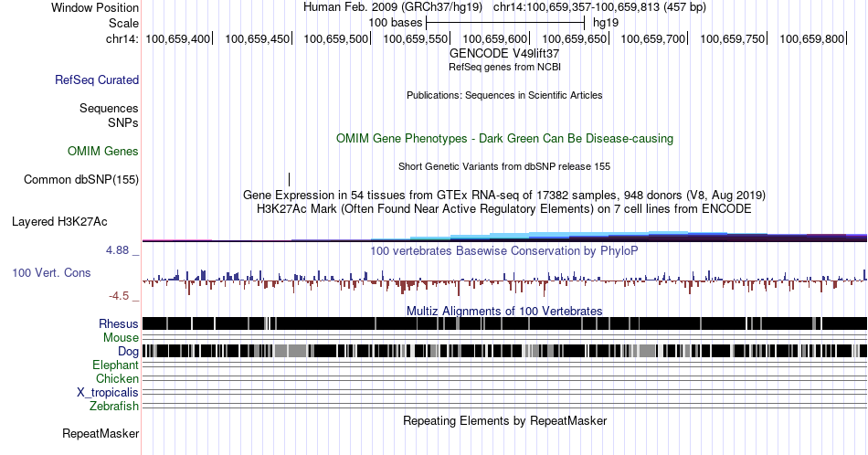Click the GENCODE V49lift37 track title
Image resolution: width=868 pixels, height=455 pixels.
coord(504,53)
